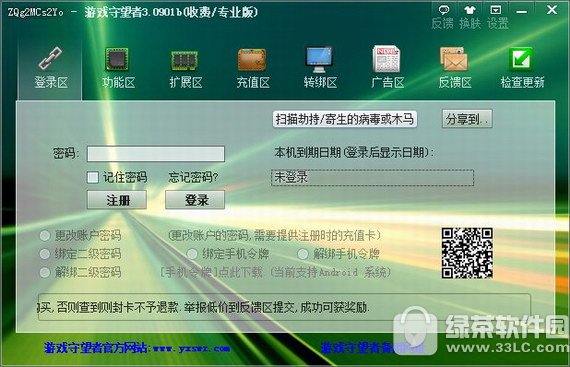Select the 解绑手机令牌 radio button
The image size is (570, 367).
click(x=303, y=254)
